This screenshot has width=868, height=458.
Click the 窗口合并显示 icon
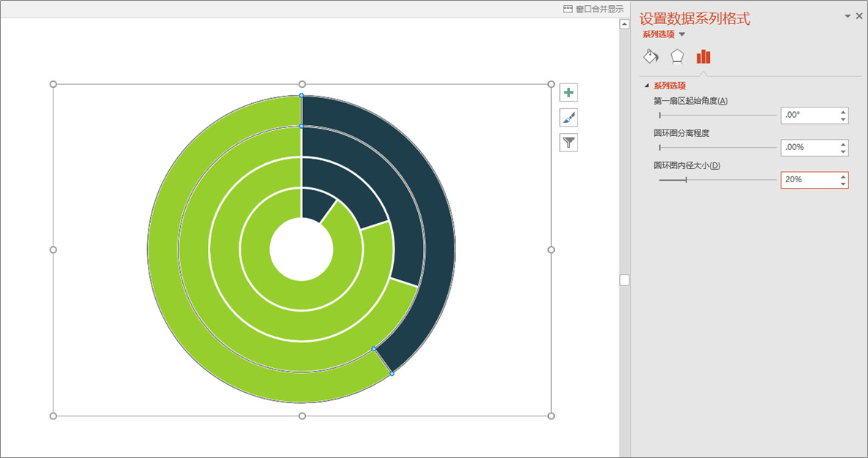click(x=568, y=9)
